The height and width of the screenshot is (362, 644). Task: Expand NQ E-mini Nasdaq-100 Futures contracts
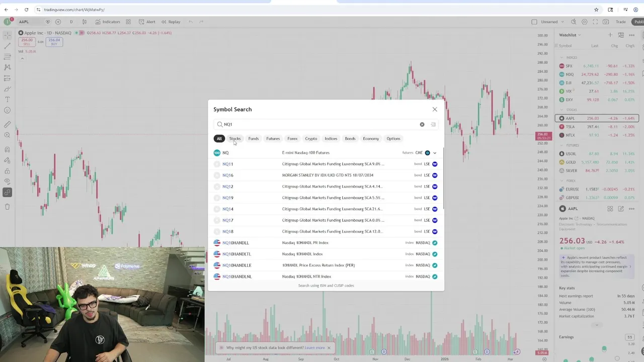click(435, 153)
